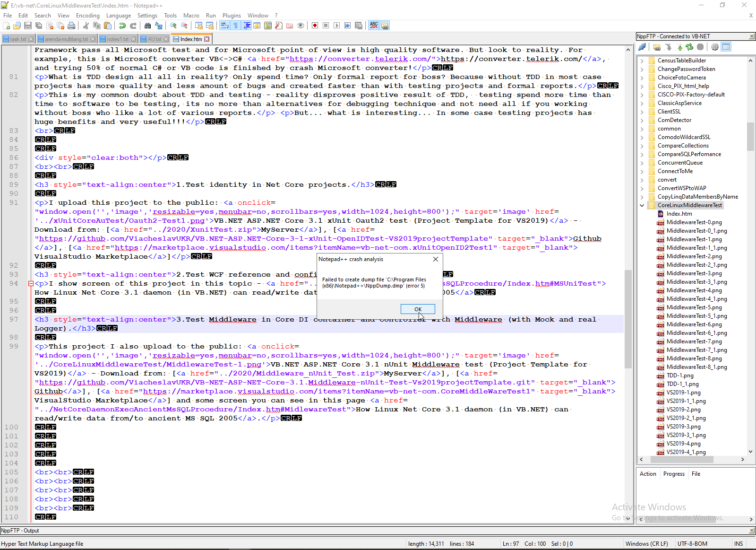Click the Zoom Out magnifier icon

point(184,26)
